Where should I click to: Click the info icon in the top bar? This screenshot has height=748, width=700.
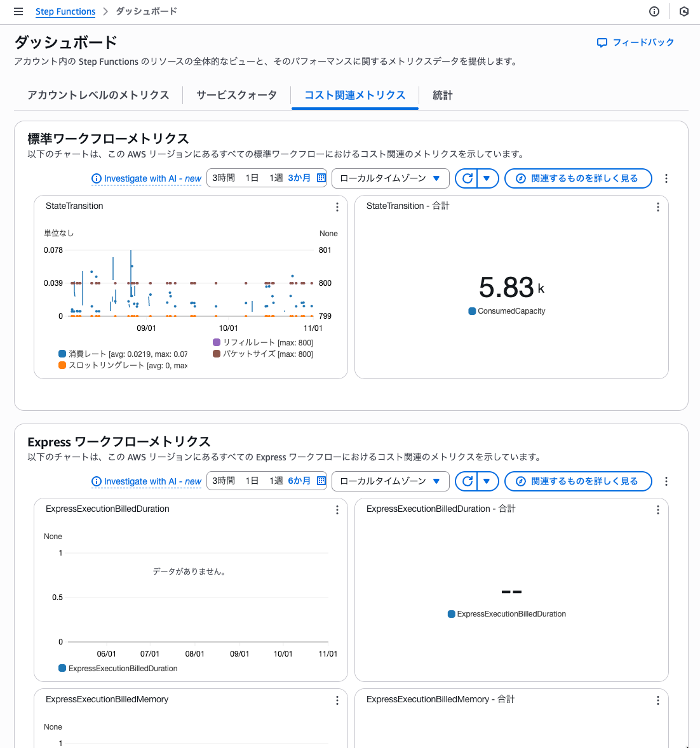[654, 11]
